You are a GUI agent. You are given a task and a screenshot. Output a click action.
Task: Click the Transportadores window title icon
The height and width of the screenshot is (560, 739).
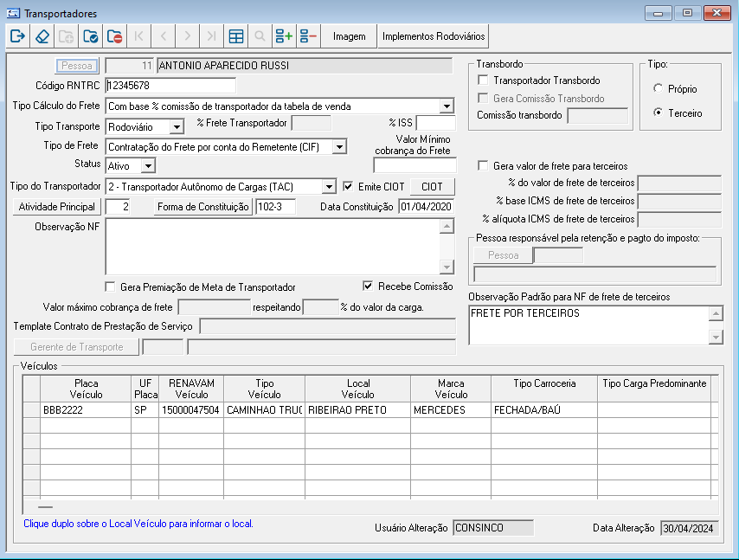(13, 13)
